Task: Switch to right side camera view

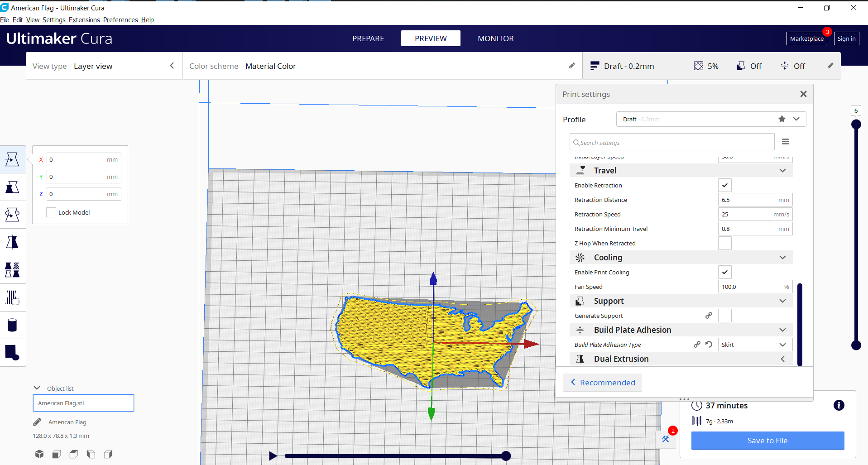Action: 108,454
